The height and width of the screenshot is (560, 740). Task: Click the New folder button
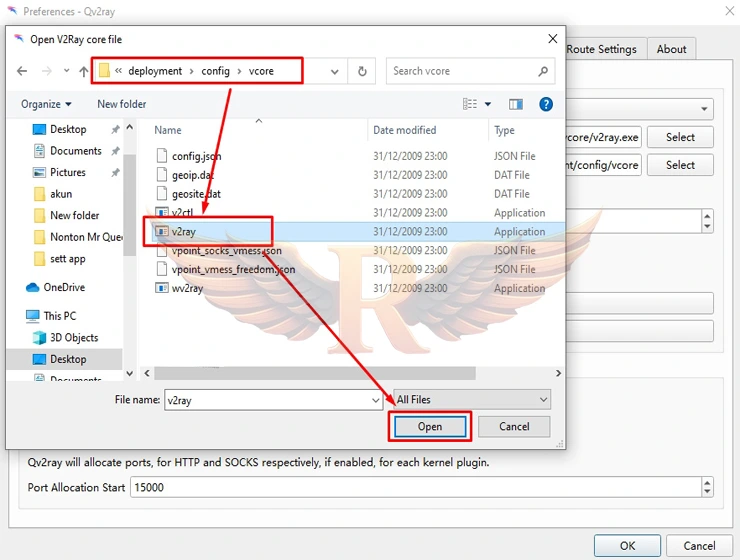coord(122,104)
